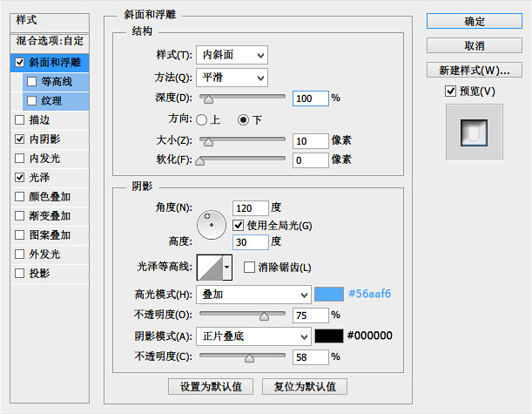Click the 深度 slider handle

tap(208, 99)
